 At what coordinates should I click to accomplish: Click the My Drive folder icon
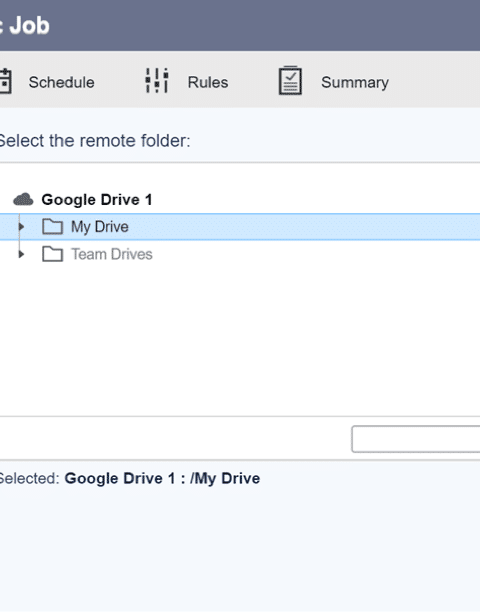(52, 226)
